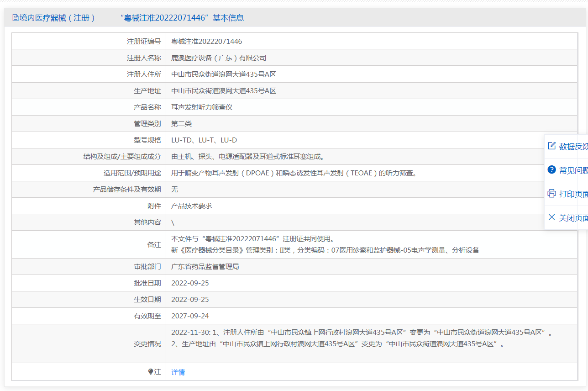Viewport: 588px width, 391px height.
Task: Click change record line dated 2022-11-30
Action: pyautogui.click(x=362, y=333)
